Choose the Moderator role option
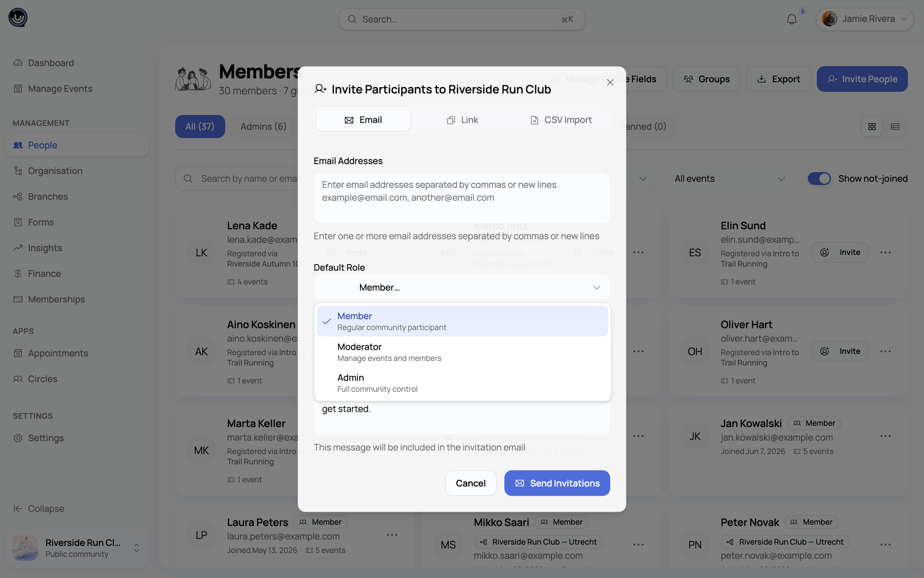The image size is (924, 578). pos(462,352)
